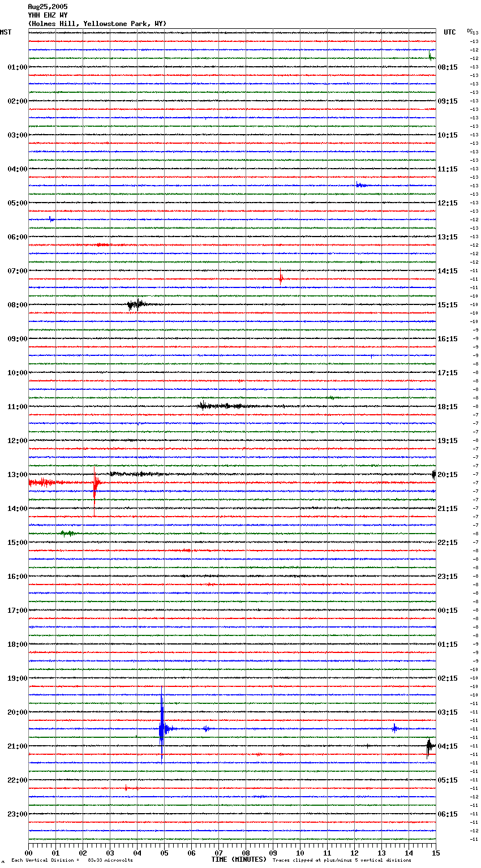Click minute tick "08" on time axis

click(246, 853)
